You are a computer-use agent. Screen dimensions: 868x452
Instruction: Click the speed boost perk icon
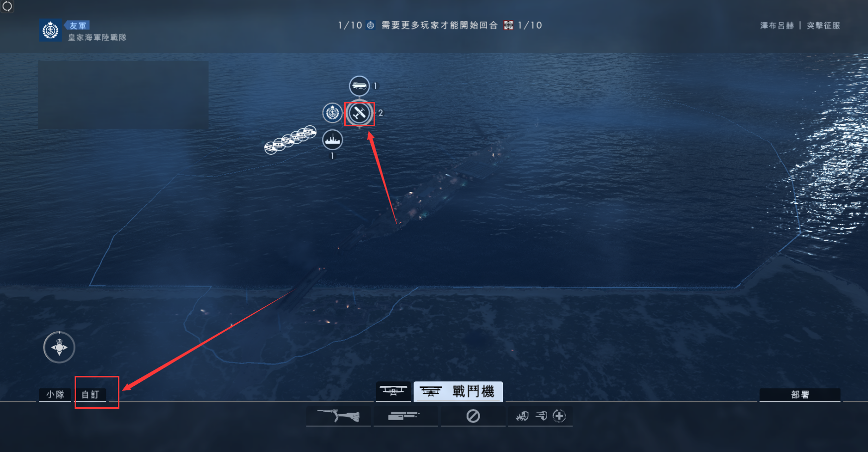tap(541, 416)
